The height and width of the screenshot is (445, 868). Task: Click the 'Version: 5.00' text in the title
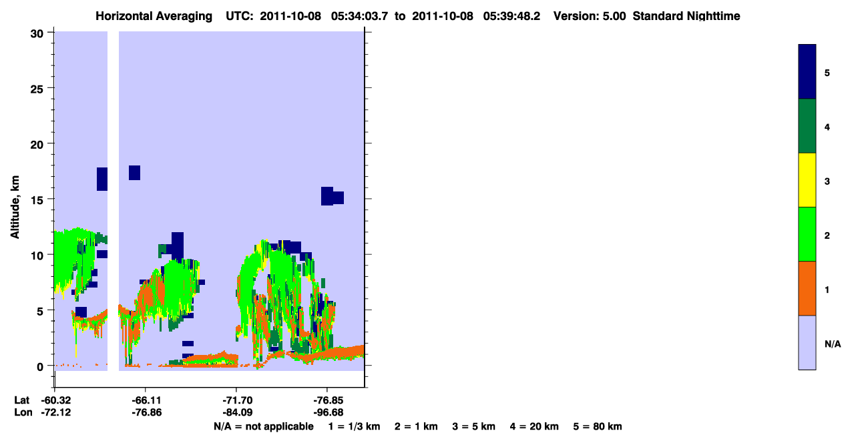pos(589,16)
